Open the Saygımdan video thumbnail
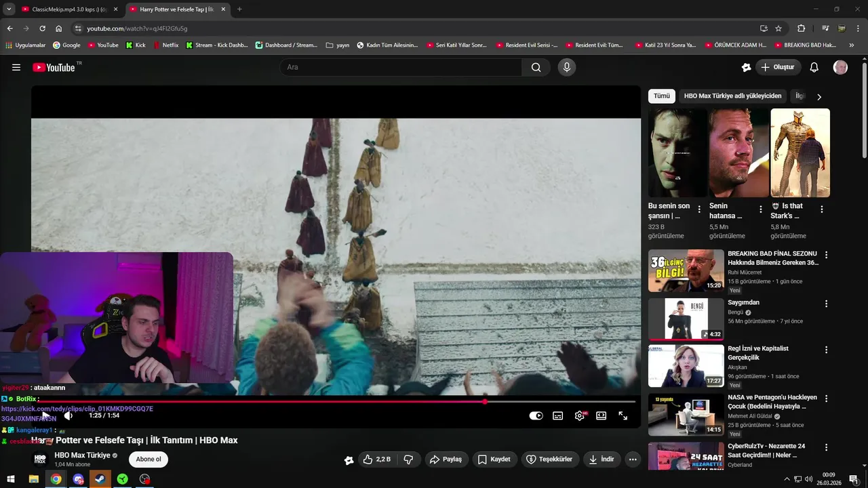 [x=686, y=319]
